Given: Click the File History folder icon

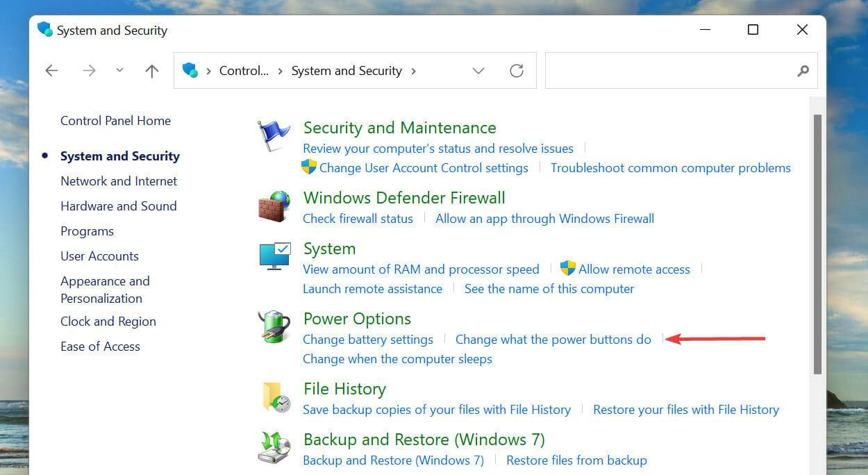Looking at the screenshot, I should pos(275,397).
